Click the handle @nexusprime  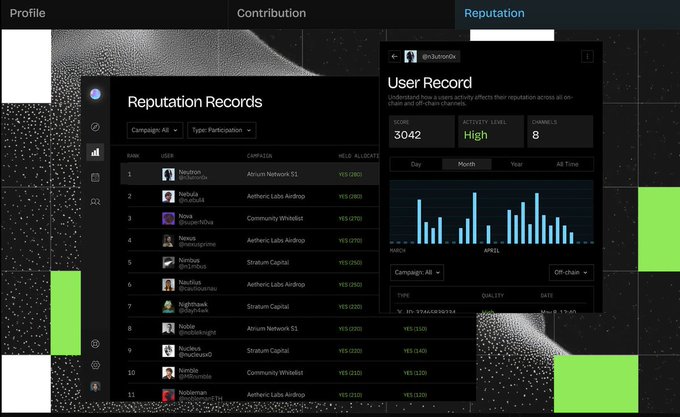click(x=197, y=244)
